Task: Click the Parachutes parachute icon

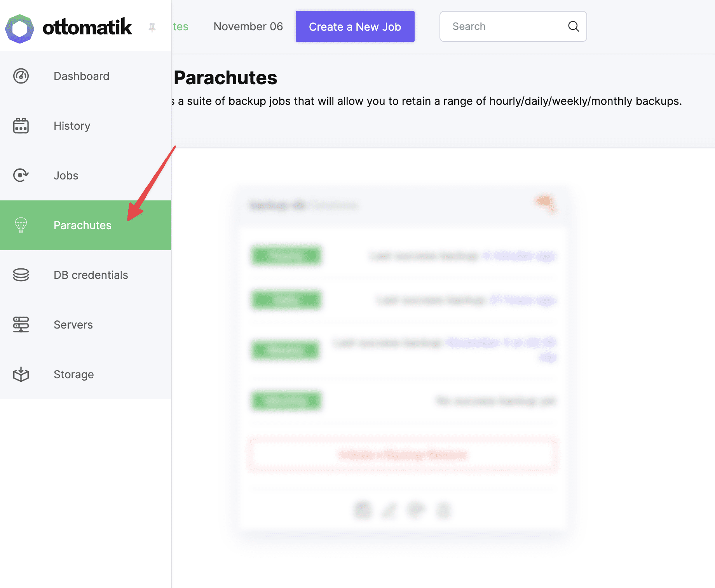Action: [21, 225]
